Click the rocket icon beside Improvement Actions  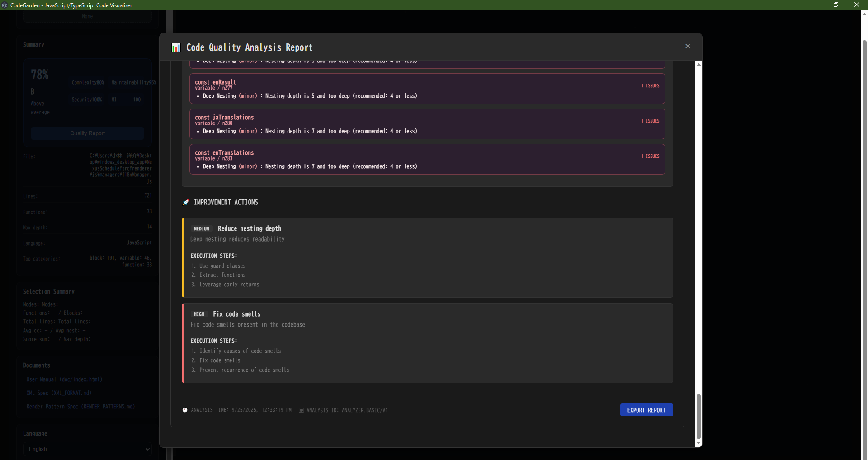[x=185, y=202]
